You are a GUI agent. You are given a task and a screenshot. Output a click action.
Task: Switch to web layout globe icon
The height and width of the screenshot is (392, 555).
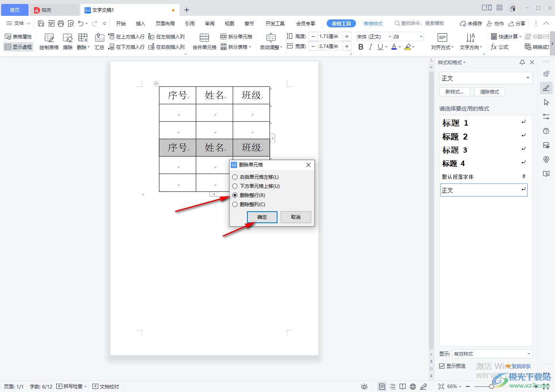413,386
